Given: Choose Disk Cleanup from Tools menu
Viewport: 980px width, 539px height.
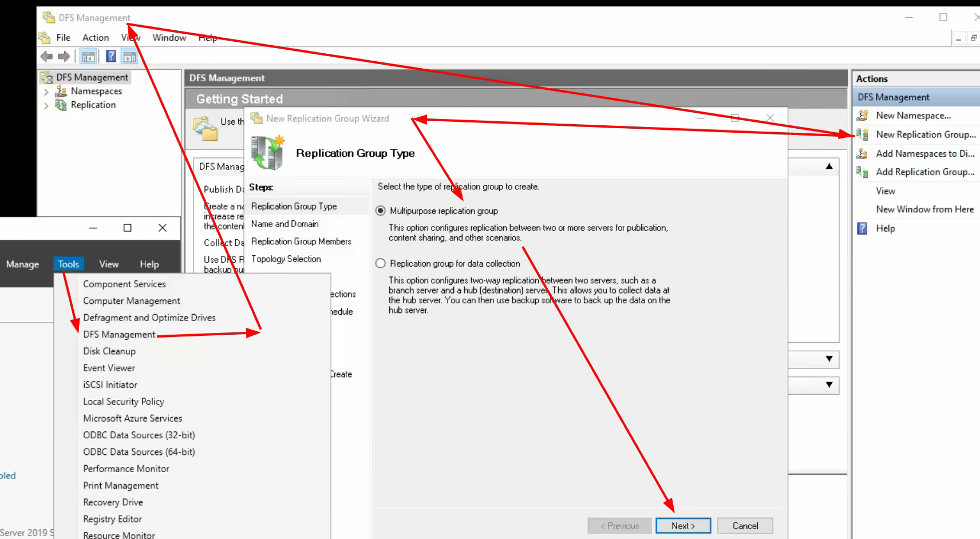Looking at the screenshot, I should tap(109, 351).
